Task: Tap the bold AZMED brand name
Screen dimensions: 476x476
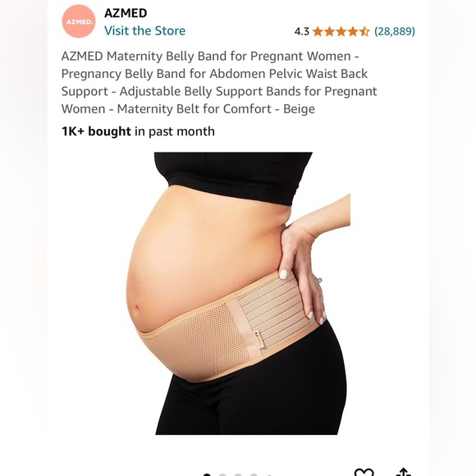Action: pos(126,13)
